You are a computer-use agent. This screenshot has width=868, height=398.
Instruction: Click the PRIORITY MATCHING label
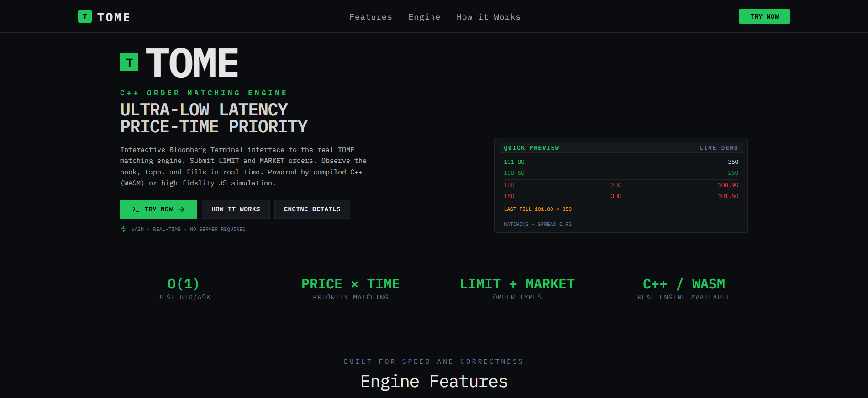pos(351,297)
